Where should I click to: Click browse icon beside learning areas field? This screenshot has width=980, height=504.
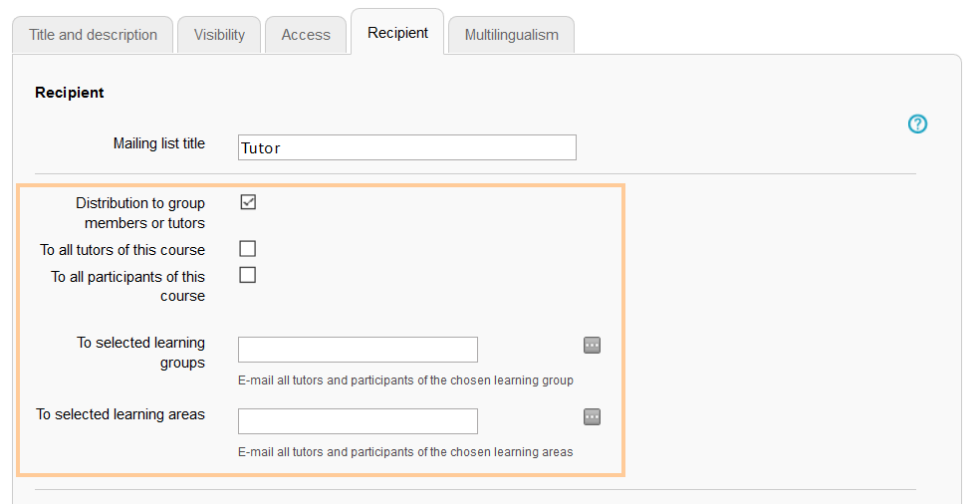tap(592, 417)
